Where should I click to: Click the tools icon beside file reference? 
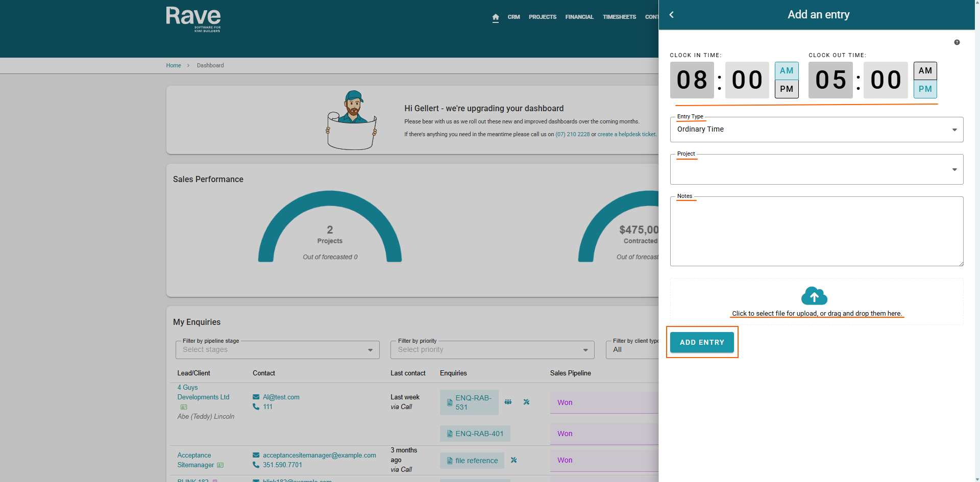513,460
